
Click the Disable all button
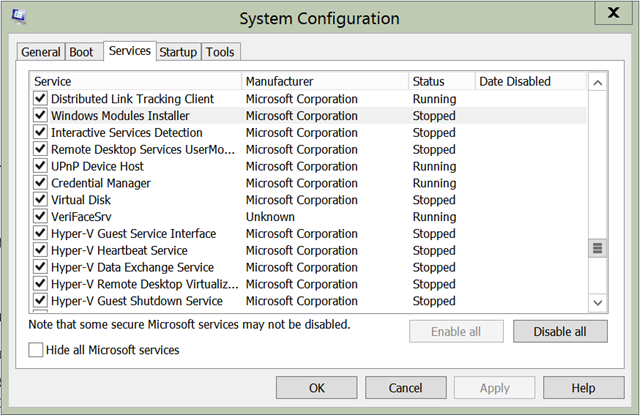560,331
